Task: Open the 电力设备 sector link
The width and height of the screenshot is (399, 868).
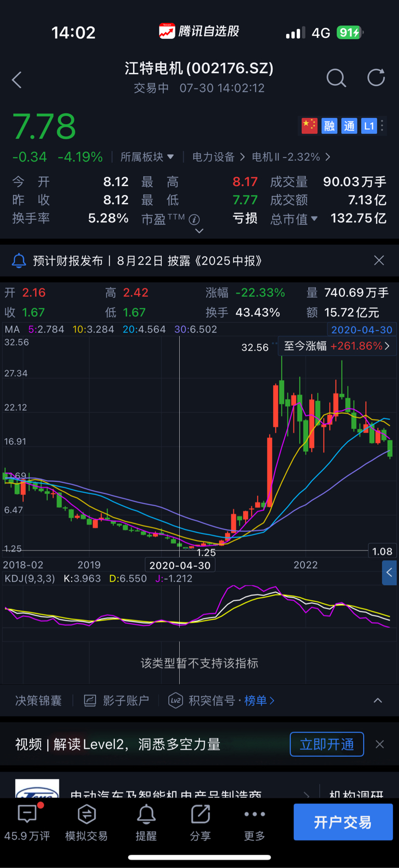Action: [218, 157]
